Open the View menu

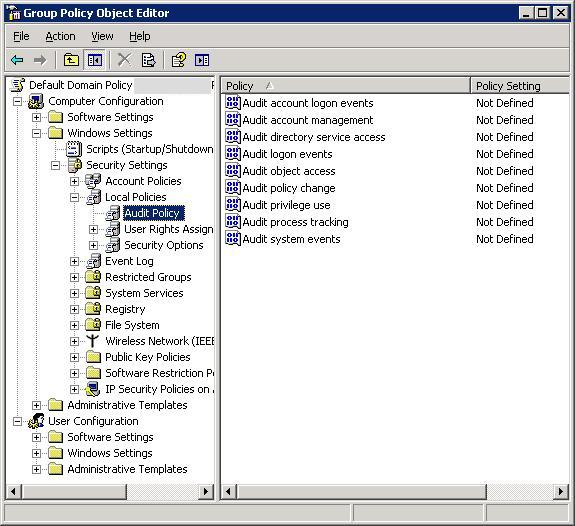coord(102,36)
